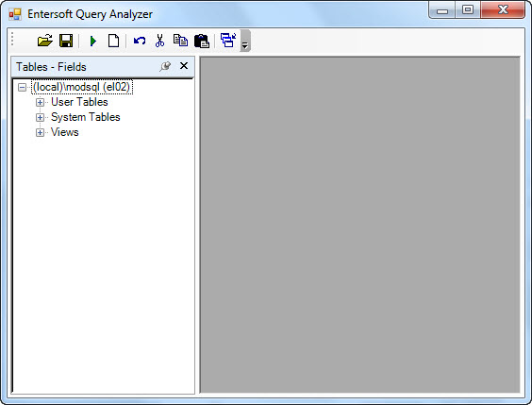532x405 pixels.
Task: Expand the User Tables node
Action: coord(40,103)
